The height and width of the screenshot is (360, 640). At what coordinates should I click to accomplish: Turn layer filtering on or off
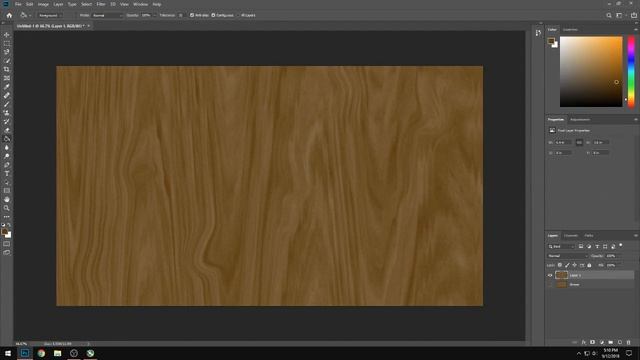click(x=621, y=245)
